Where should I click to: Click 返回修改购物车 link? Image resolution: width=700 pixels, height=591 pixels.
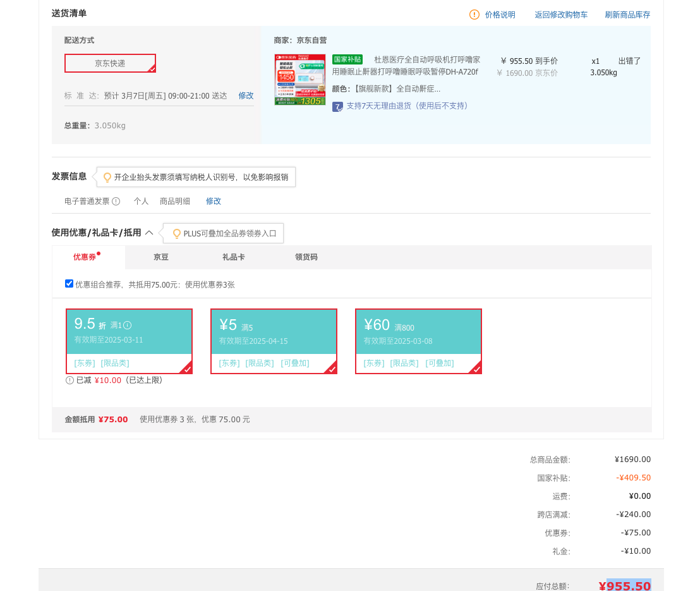click(x=561, y=15)
